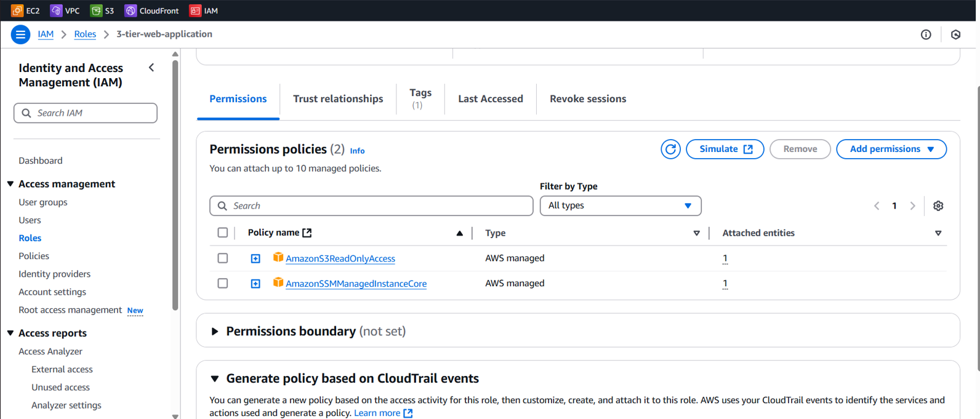Sort by Attached entities column arrow
980x419 pixels.
pos(938,233)
